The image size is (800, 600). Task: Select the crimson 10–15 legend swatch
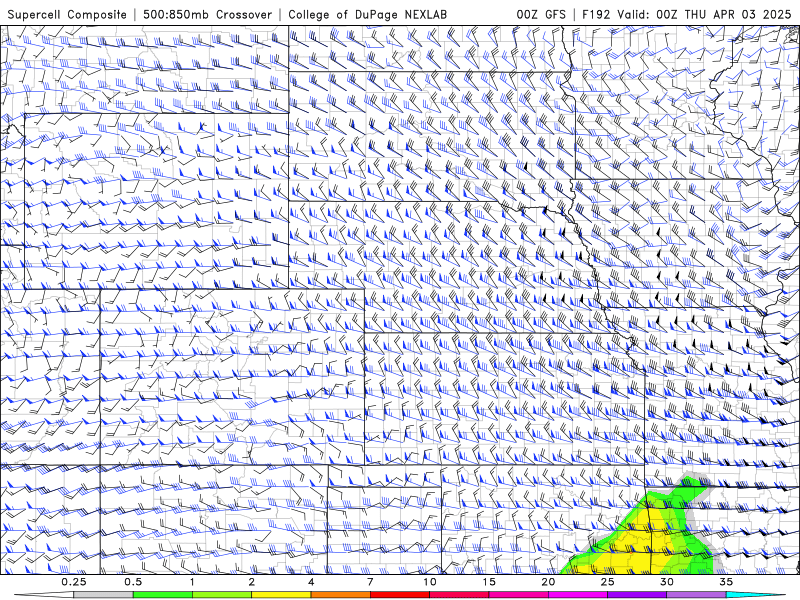[459, 595]
